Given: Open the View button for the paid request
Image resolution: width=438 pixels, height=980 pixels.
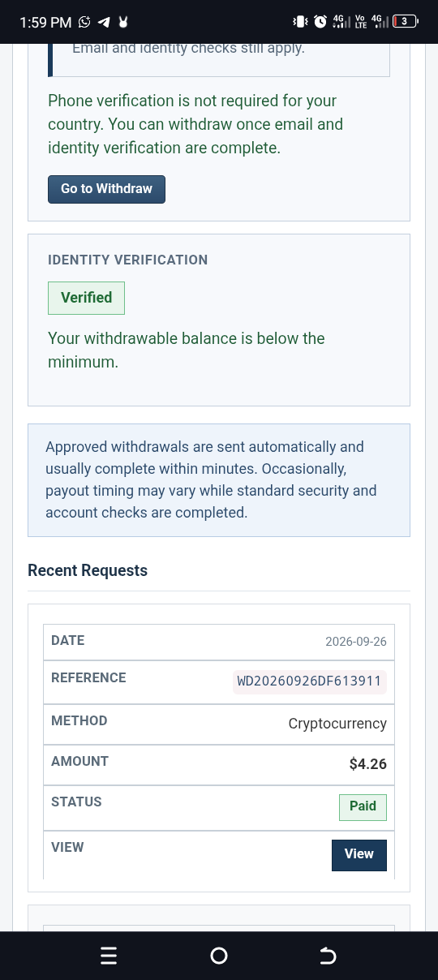Looking at the screenshot, I should [x=359, y=855].
